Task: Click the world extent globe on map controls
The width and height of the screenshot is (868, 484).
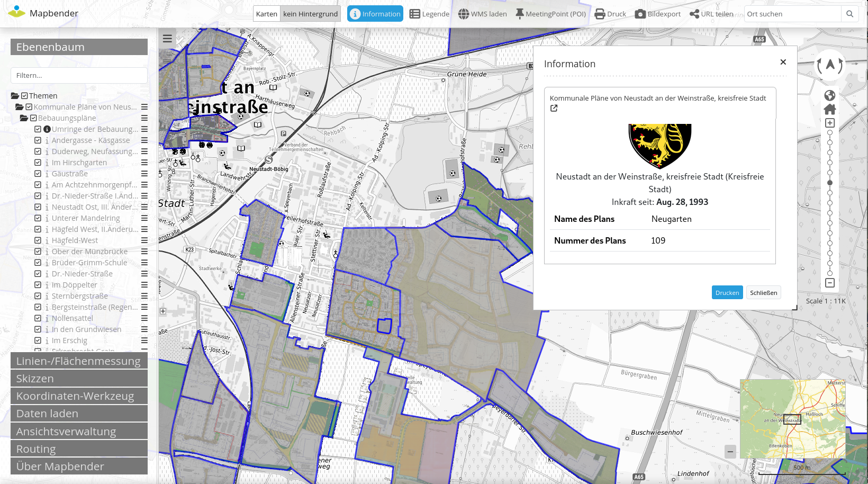Action: click(830, 95)
